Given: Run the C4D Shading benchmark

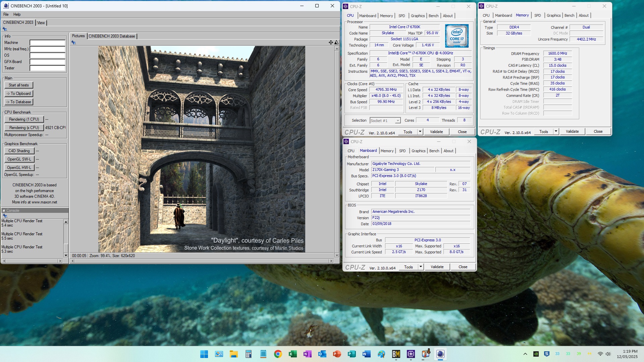Looking at the screenshot, I should click(19, 151).
